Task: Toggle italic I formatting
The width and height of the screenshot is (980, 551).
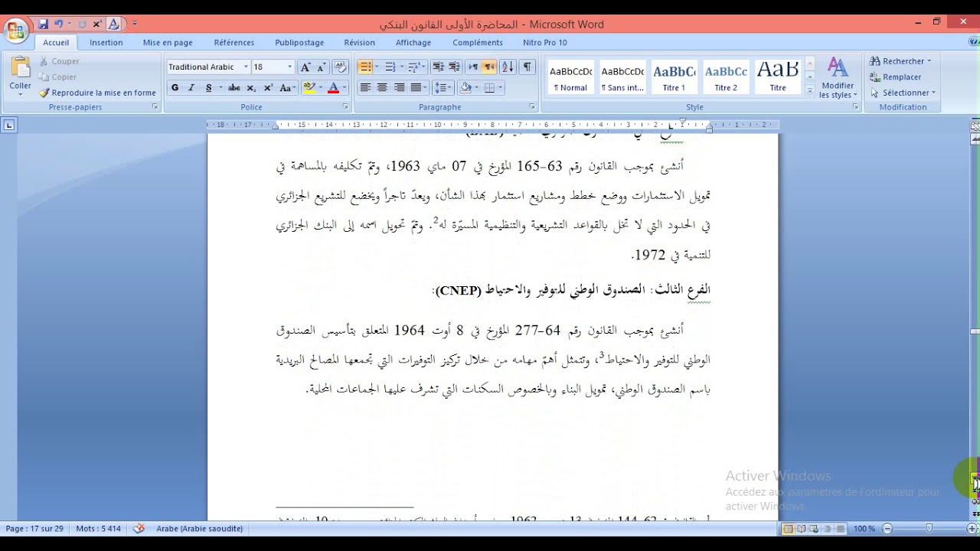Action: pyautogui.click(x=191, y=88)
